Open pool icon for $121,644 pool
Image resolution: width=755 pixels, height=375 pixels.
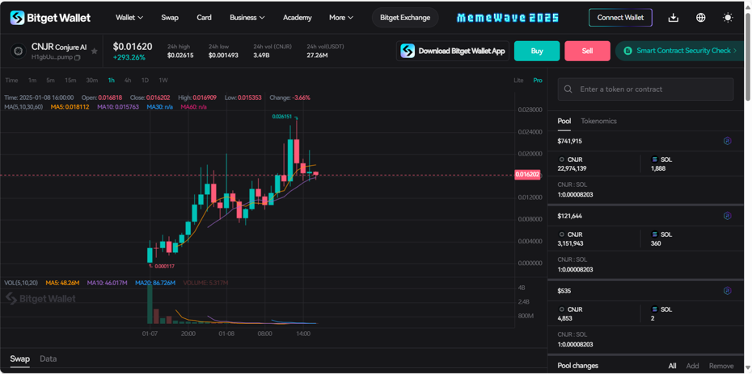728,216
